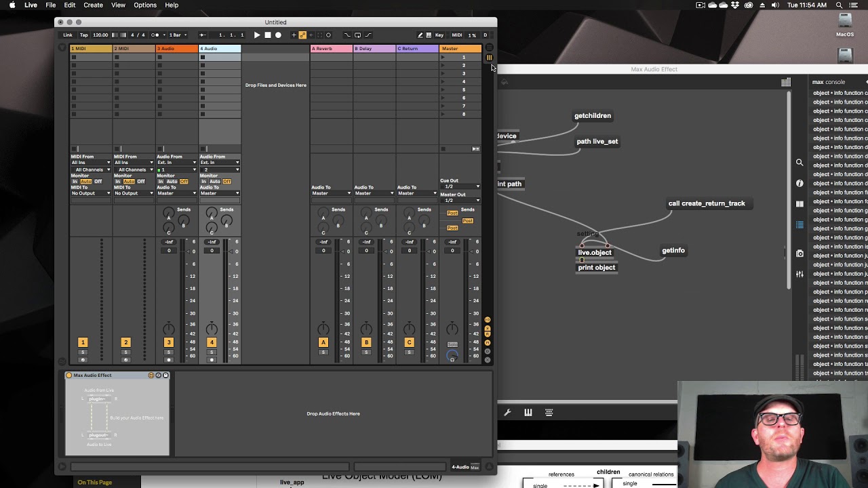
Task: Select the 3 Audio track header
Action: pyautogui.click(x=176, y=49)
